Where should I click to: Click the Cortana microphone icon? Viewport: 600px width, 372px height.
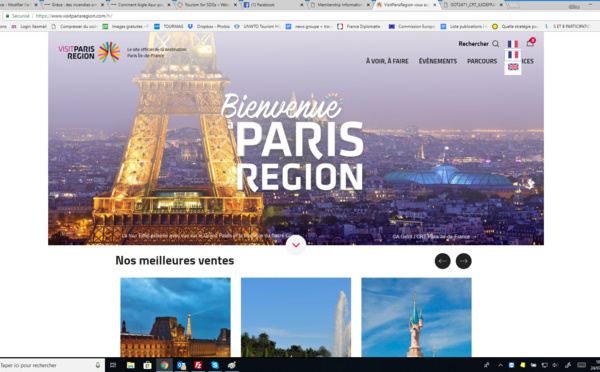98,365
